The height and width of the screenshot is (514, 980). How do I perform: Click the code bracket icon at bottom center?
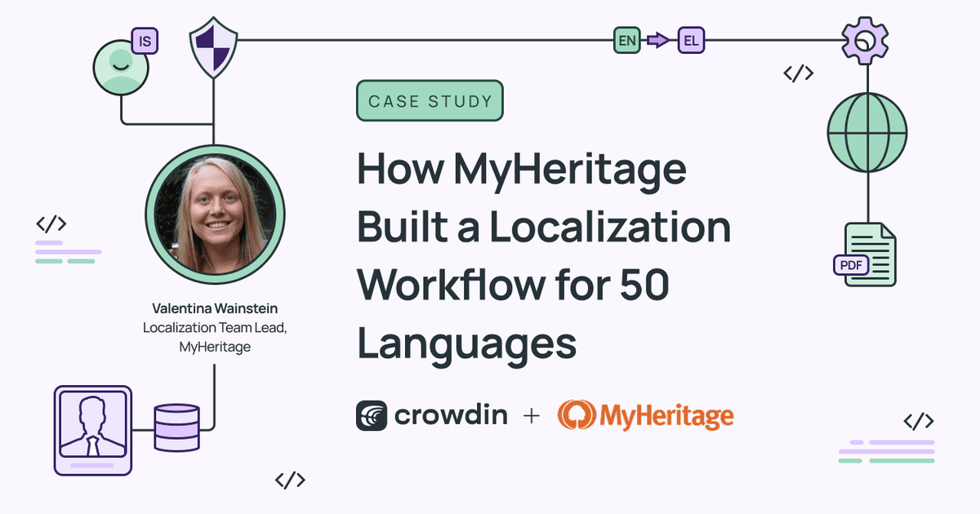click(290, 480)
